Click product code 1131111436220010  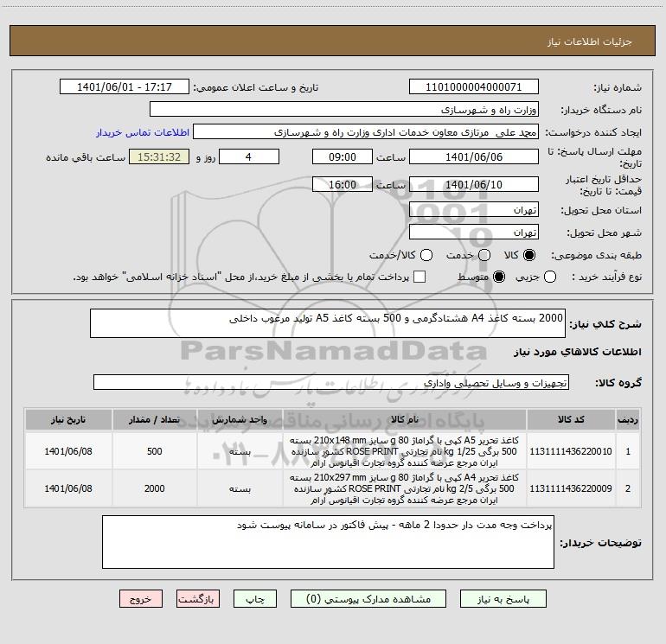pyautogui.click(x=571, y=451)
